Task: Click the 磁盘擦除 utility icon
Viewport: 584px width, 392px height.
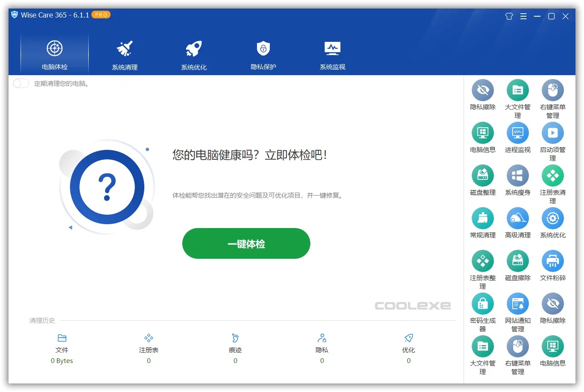Action: 517,261
